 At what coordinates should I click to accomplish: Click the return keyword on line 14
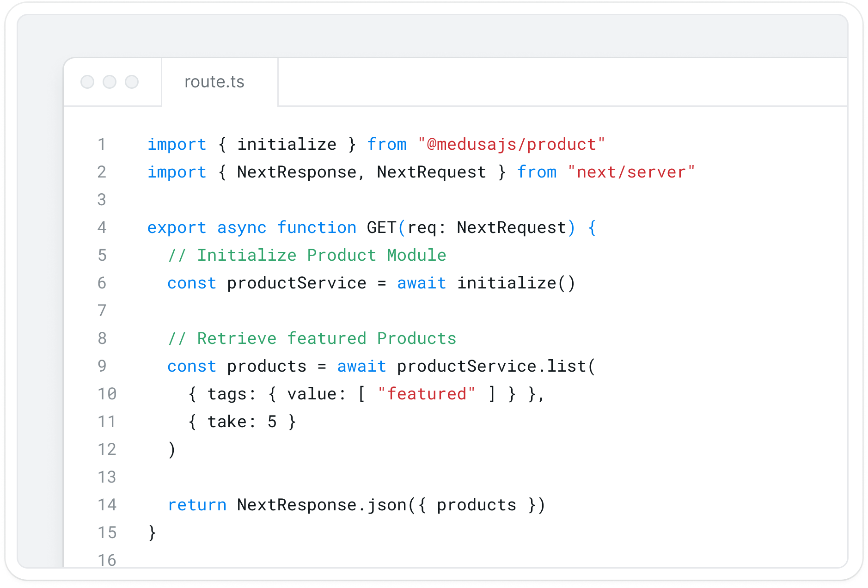tap(197, 505)
